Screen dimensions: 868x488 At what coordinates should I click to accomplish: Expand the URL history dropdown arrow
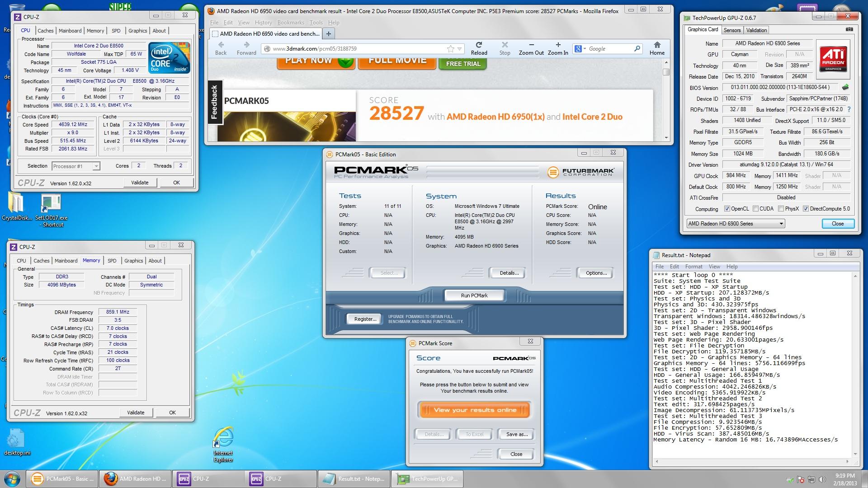[459, 49]
